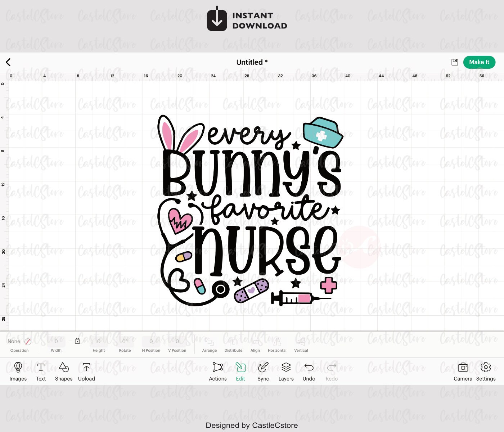Open the Align options

click(x=255, y=345)
